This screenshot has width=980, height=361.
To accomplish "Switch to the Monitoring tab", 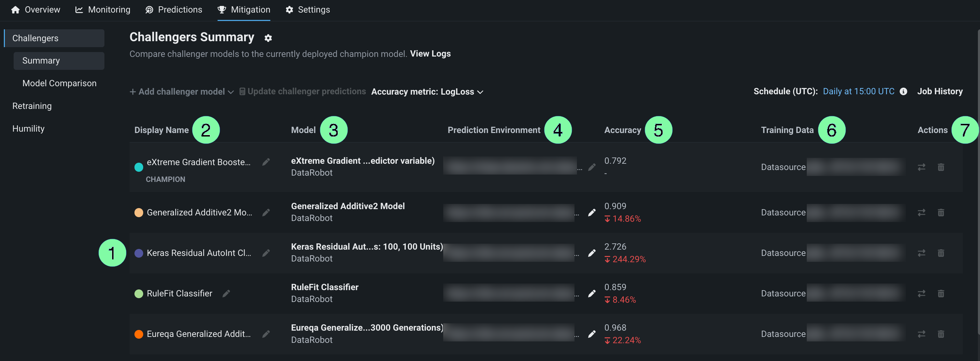I will point(103,10).
